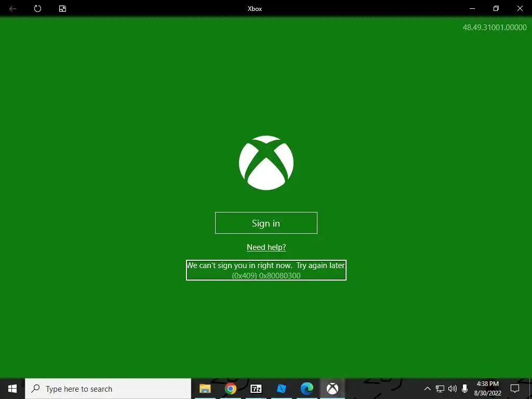This screenshot has height=399, width=532.
Task: Expand hidden system tray icons
Action: [x=428, y=389]
